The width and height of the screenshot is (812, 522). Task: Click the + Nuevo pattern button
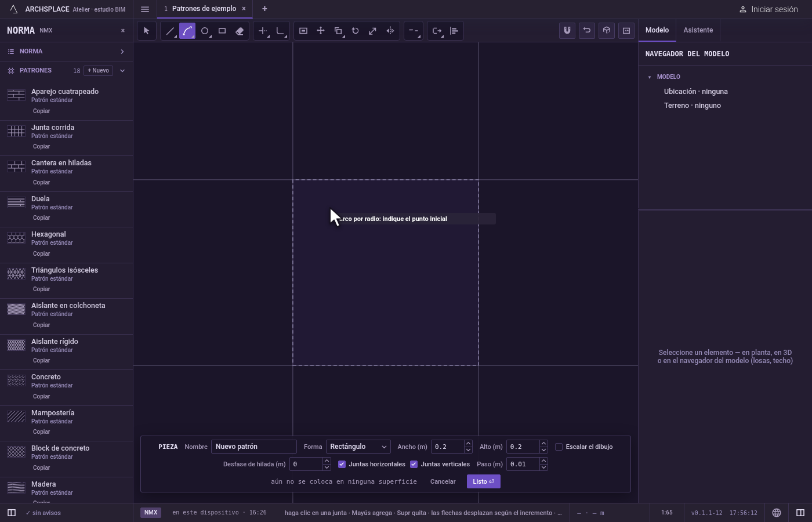click(x=99, y=71)
